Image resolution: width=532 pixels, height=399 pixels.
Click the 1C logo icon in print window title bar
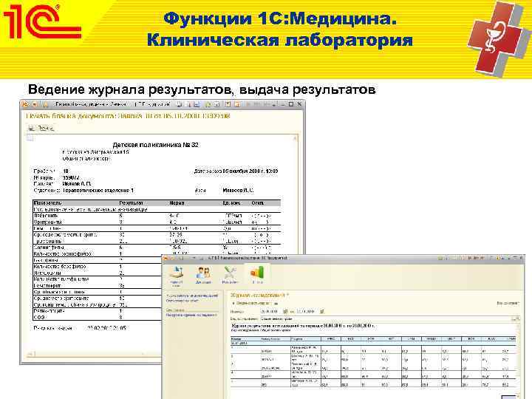[x=25, y=104]
